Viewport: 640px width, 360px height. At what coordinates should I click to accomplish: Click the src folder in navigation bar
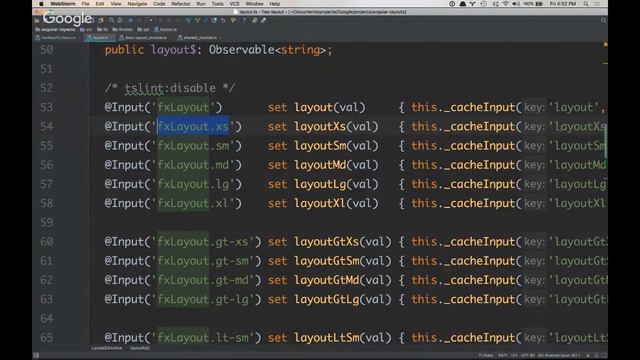tap(86, 29)
